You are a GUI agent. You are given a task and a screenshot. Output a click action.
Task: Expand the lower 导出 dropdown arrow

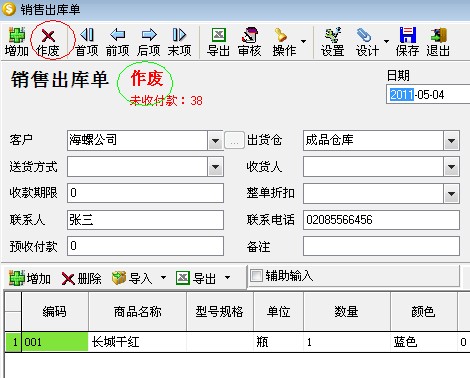(x=227, y=277)
